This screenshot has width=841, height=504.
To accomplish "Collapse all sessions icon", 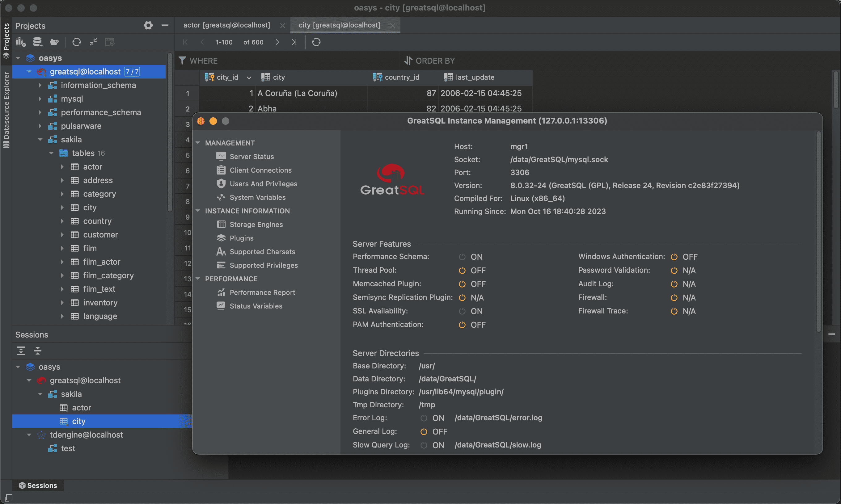I will tap(38, 351).
